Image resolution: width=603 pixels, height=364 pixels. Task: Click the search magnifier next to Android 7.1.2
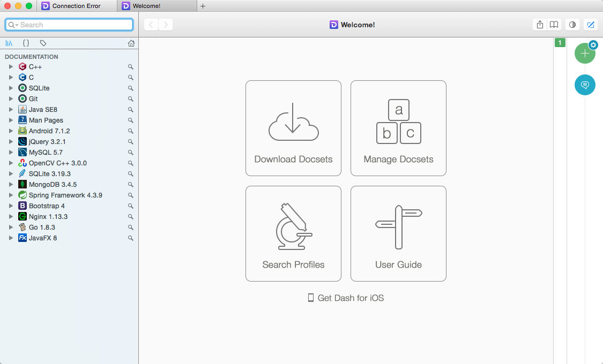click(x=131, y=131)
